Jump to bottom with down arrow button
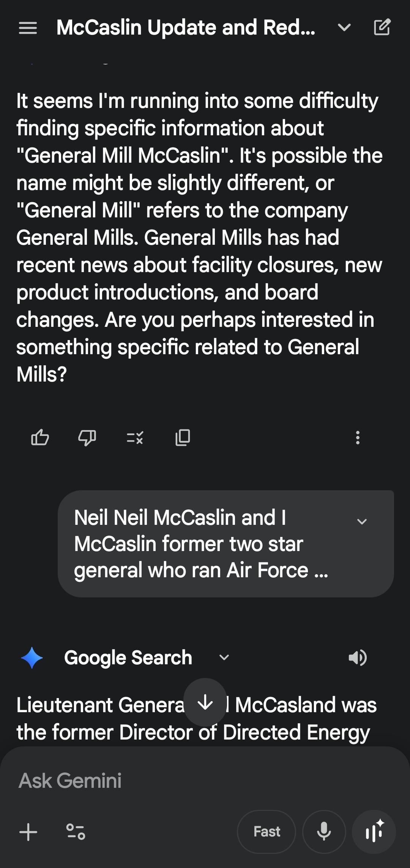Viewport: 410px width, 868px height. (x=205, y=702)
